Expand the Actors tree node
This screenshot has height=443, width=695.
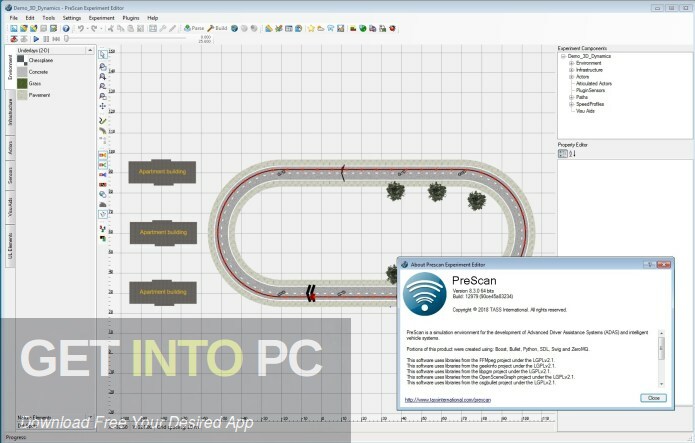pos(571,77)
